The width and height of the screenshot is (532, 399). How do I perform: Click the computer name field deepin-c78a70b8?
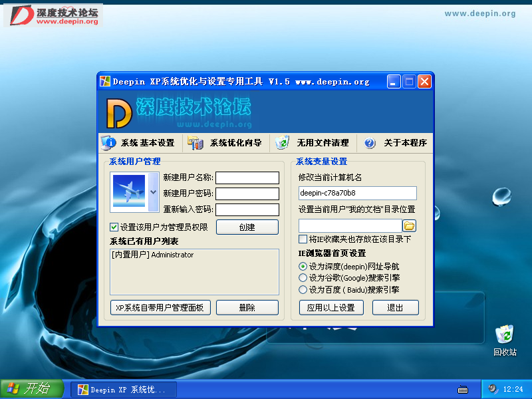coord(358,193)
